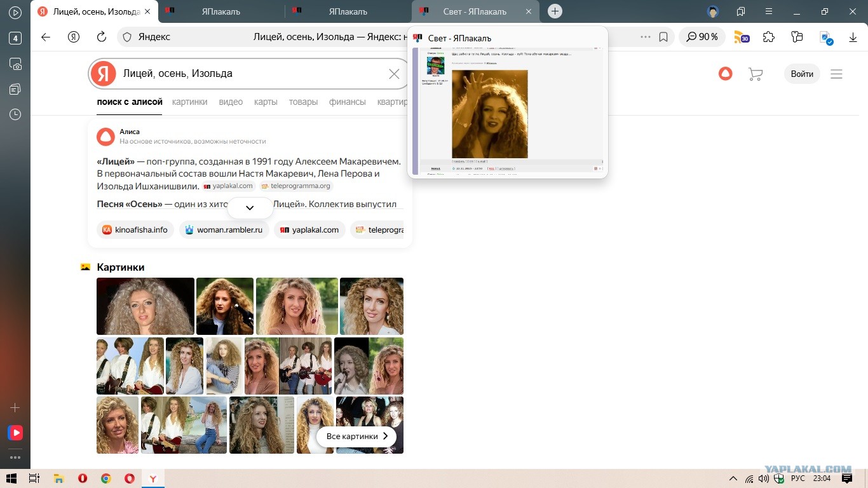Click the search field containing Лицей, осень, Изольда

click(x=248, y=74)
